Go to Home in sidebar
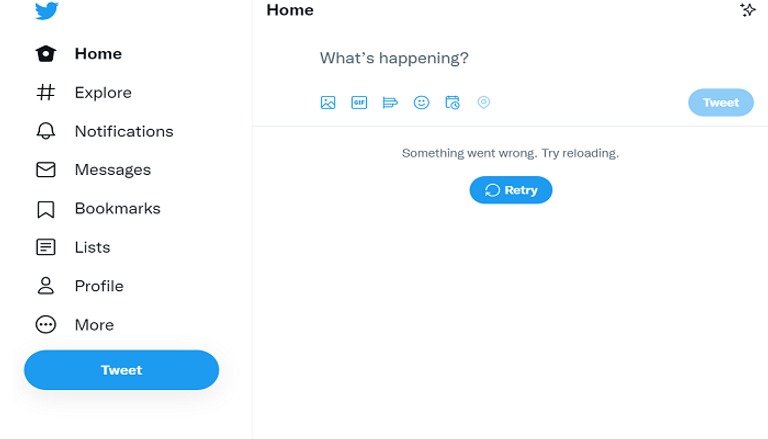Viewport: 768px width, 439px height. tap(97, 54)
